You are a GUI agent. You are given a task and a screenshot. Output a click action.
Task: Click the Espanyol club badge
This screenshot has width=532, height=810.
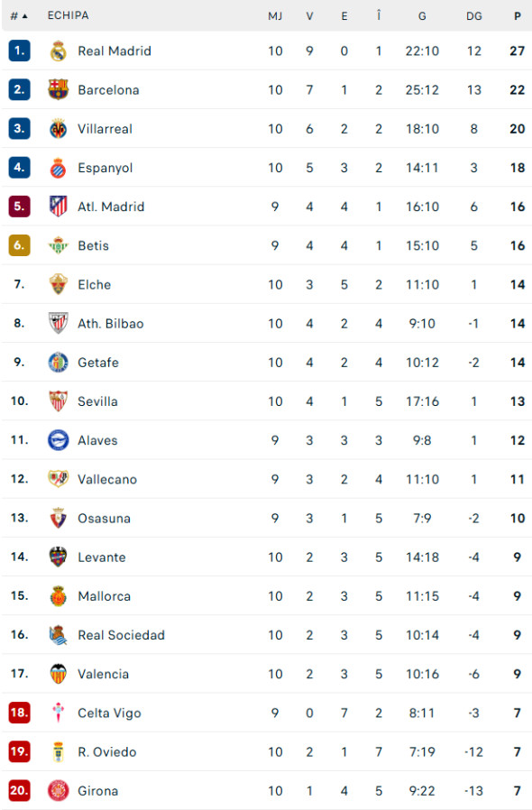click(x=58, y=168)
